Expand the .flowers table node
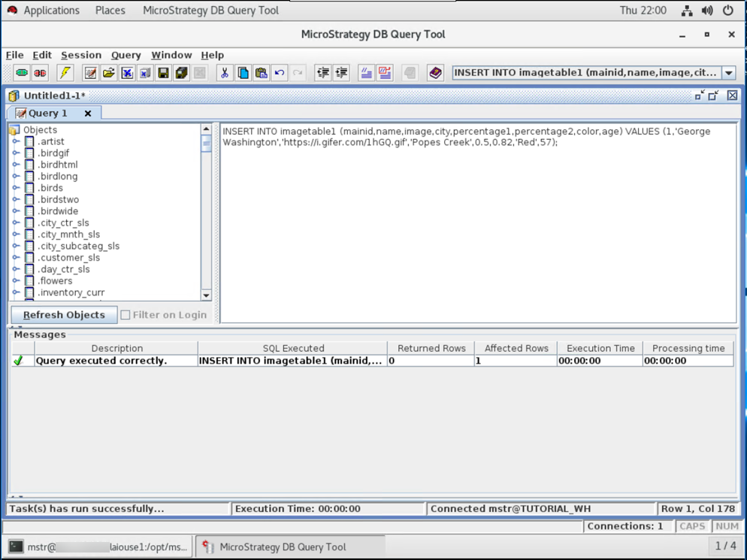Image resolution: width=747 pixels, height=560 pixels. point(16,281)
